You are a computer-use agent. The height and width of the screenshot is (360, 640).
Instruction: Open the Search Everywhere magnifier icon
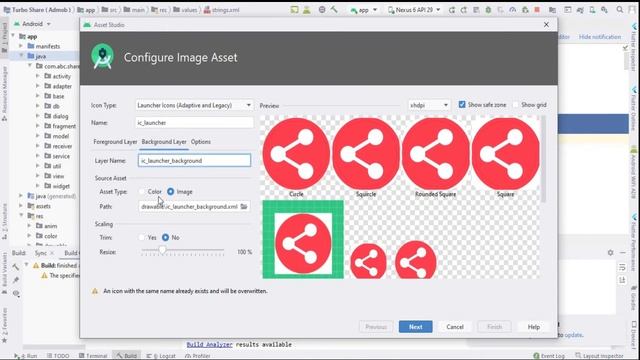click(x=620, y=10)
